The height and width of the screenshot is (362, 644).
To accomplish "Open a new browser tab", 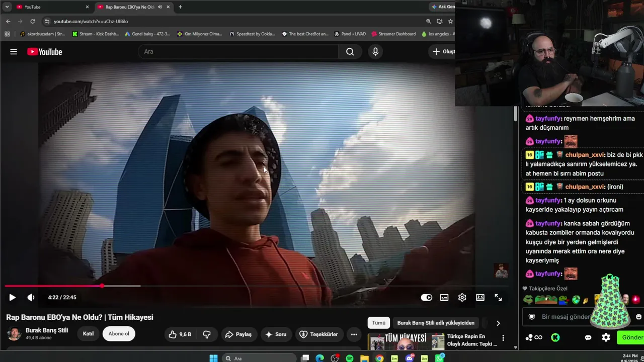I will tap(180, 7).
